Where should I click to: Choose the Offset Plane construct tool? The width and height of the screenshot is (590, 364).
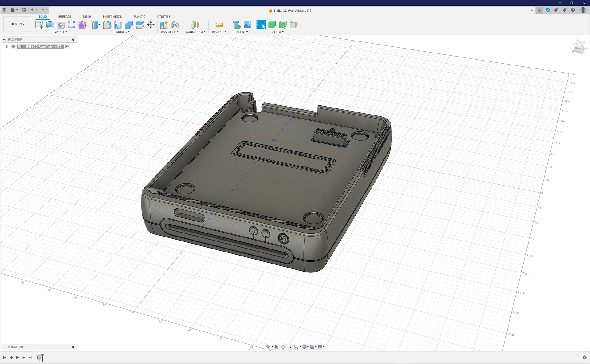coord(195,25)
